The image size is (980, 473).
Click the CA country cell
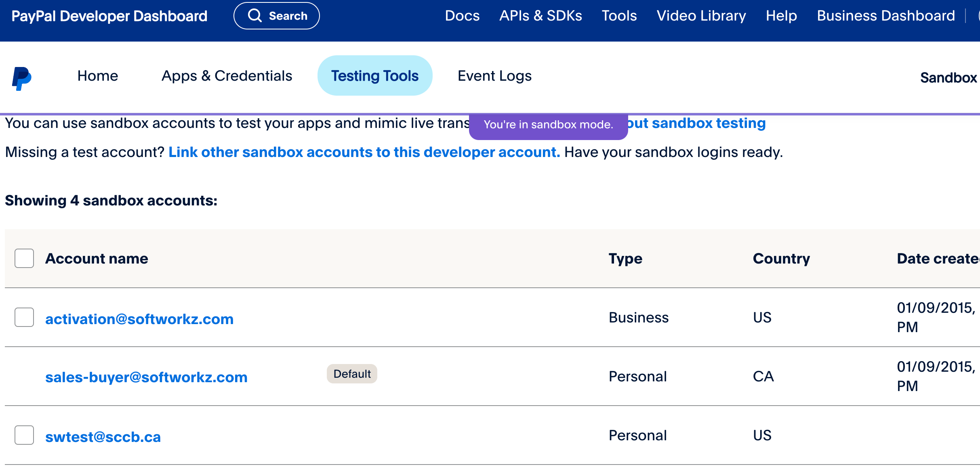point(763,376)
